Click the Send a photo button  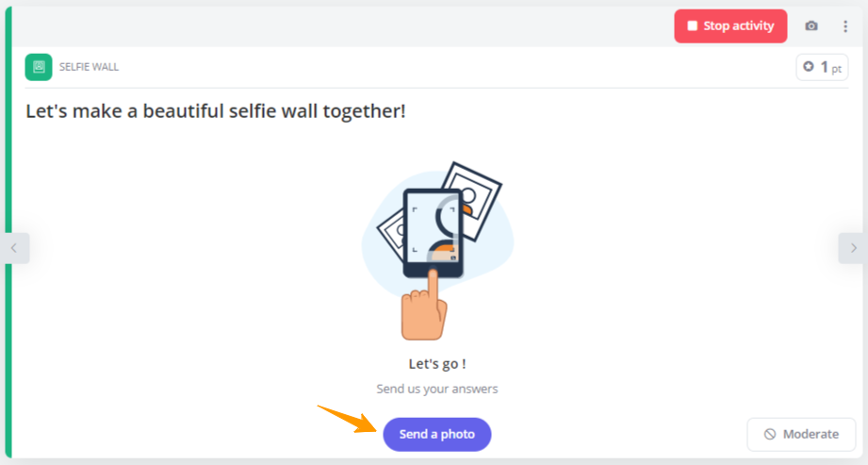(436, 434)
